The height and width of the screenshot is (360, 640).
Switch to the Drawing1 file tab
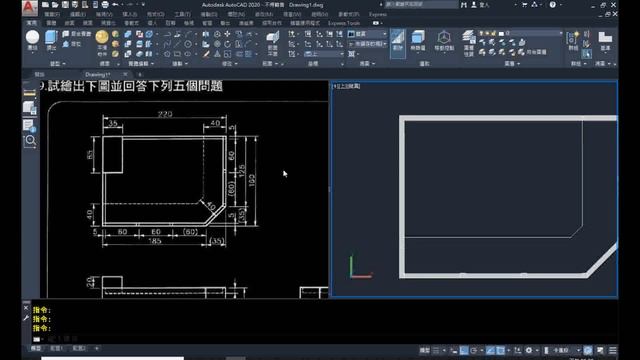click(98, 75)
